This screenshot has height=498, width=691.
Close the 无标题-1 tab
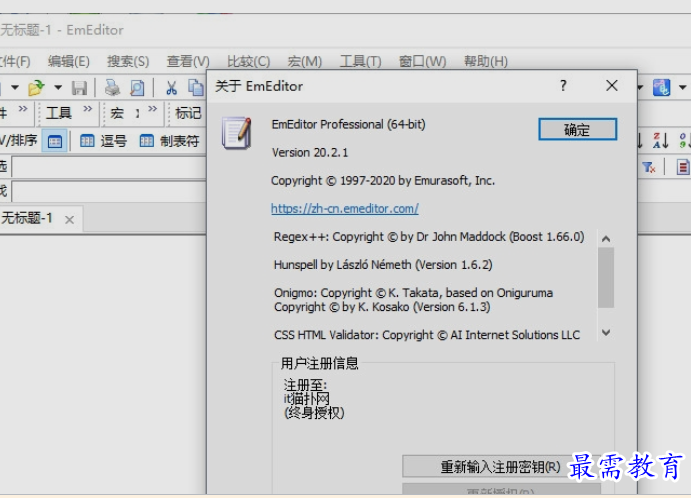[70, 219]
